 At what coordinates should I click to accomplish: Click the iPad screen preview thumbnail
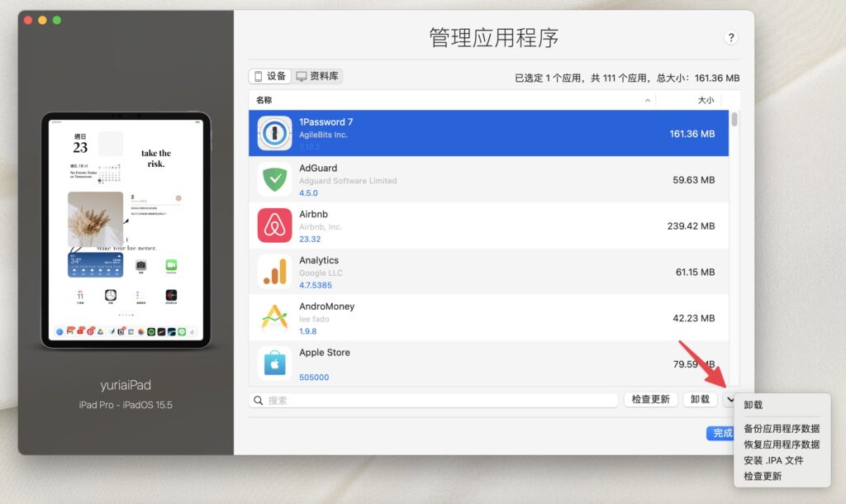click(x=126, y=230)
